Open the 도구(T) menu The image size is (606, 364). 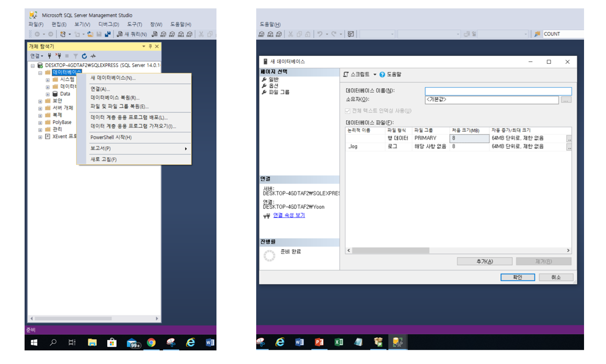click(134, 25)
